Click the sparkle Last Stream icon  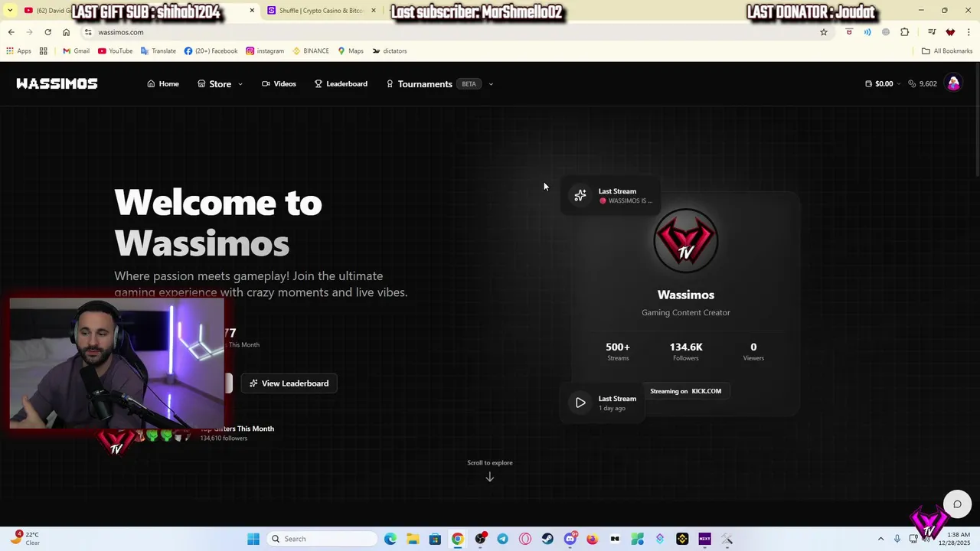[x=580, y=195]
